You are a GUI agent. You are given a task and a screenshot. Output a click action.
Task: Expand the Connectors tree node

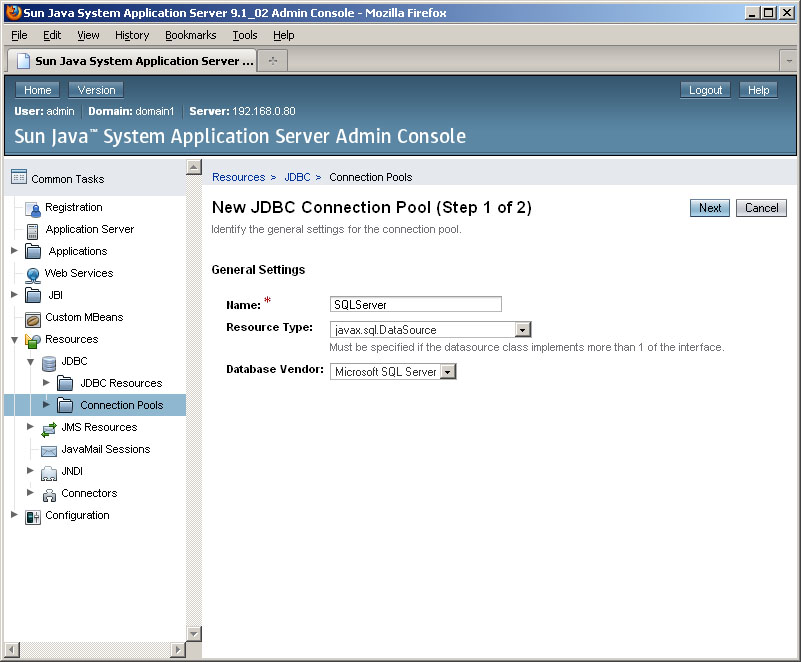(31, 492)
